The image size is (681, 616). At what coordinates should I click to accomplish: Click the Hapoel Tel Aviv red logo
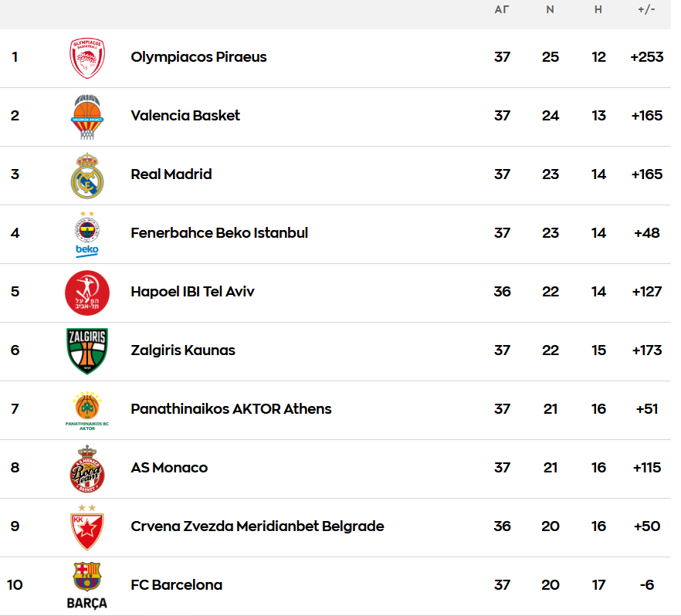(87, 293)
